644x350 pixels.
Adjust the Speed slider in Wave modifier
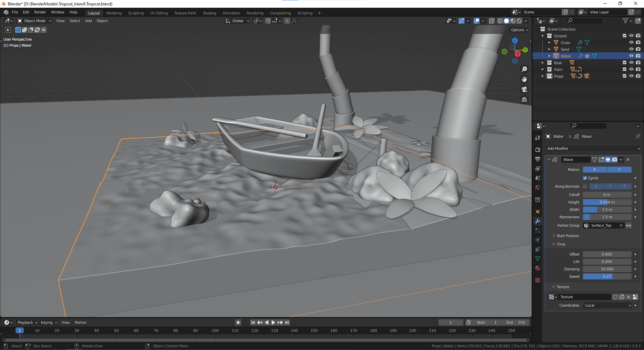607,276
